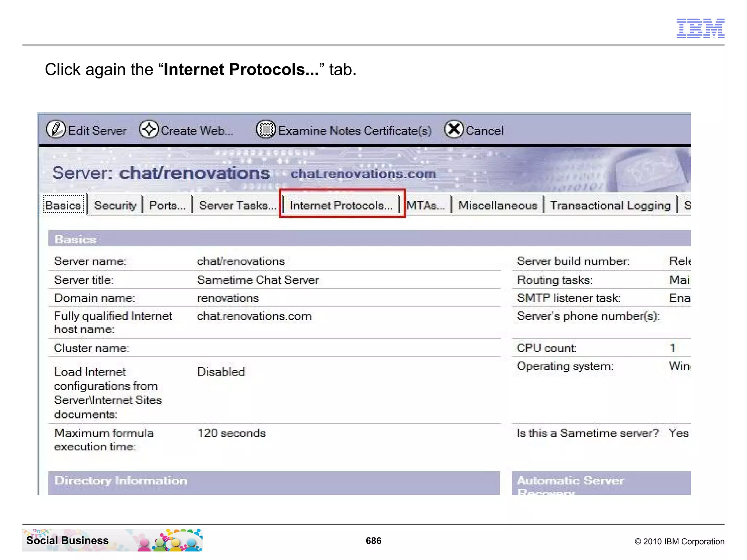Click the 120 seconds value
This screenshot has width=747, height=560.
point(232,433)
